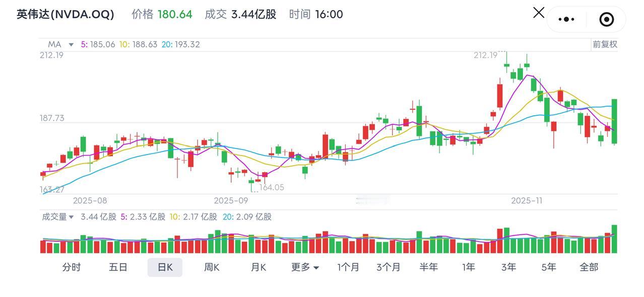
Task: Choose the 3年 range
Action: pos(508,267)
